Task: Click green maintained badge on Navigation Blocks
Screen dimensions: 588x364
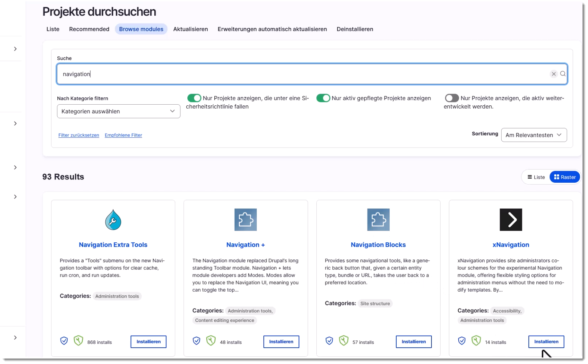Action: coord(343,341)
